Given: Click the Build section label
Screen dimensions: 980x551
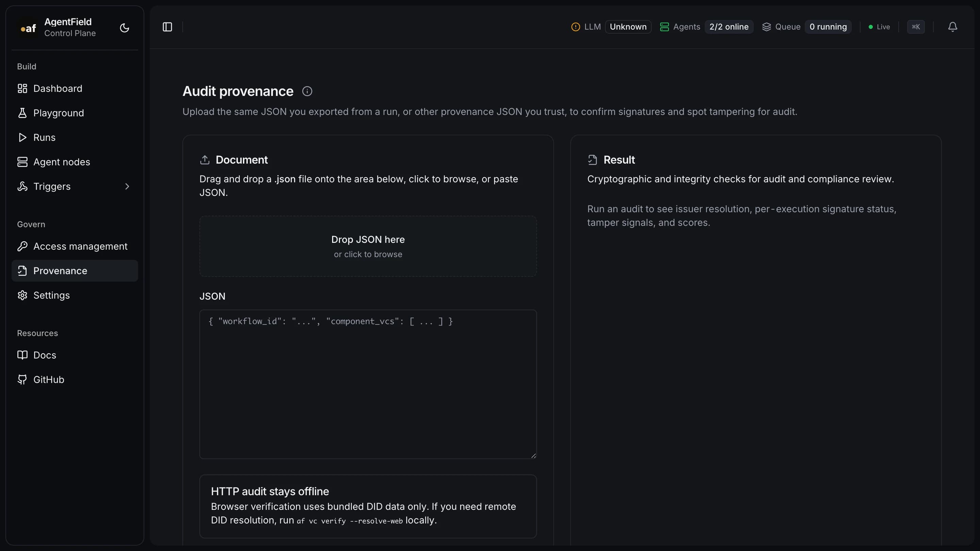Looking at the screenshot, I should (27, 67).
